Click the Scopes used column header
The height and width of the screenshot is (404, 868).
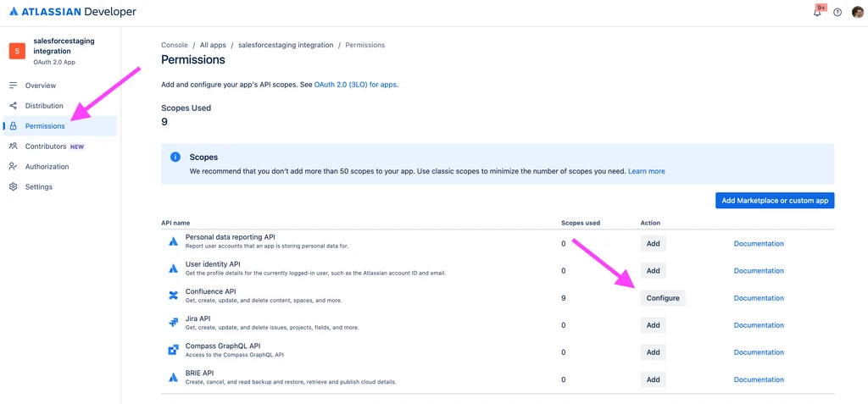(581, 223)
